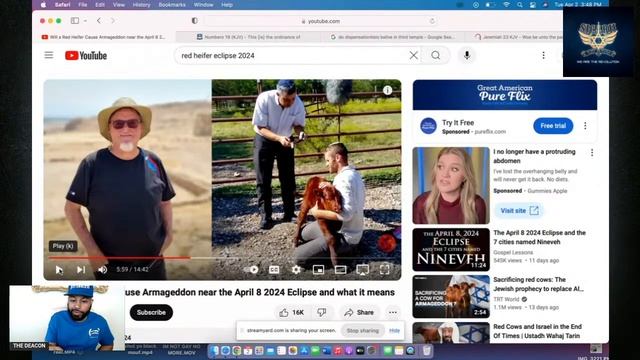Screen dimensions: 640x360
Task: Like the video with thumbs up 16K
Action: point(292,312)
